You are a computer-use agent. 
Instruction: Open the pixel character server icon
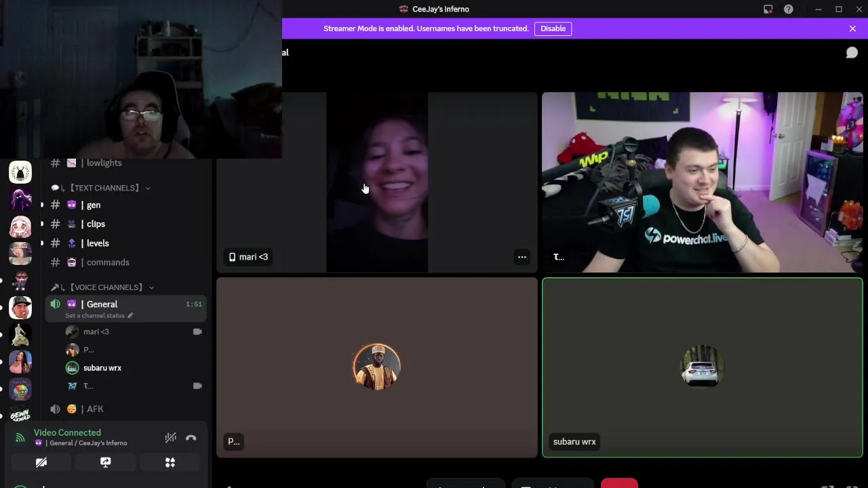[20, 281]
